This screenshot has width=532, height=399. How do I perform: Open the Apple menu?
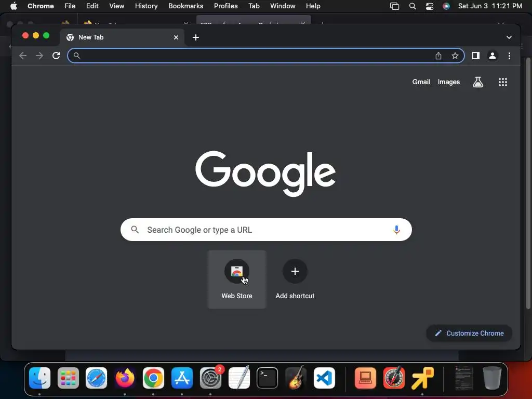point(14,6)
